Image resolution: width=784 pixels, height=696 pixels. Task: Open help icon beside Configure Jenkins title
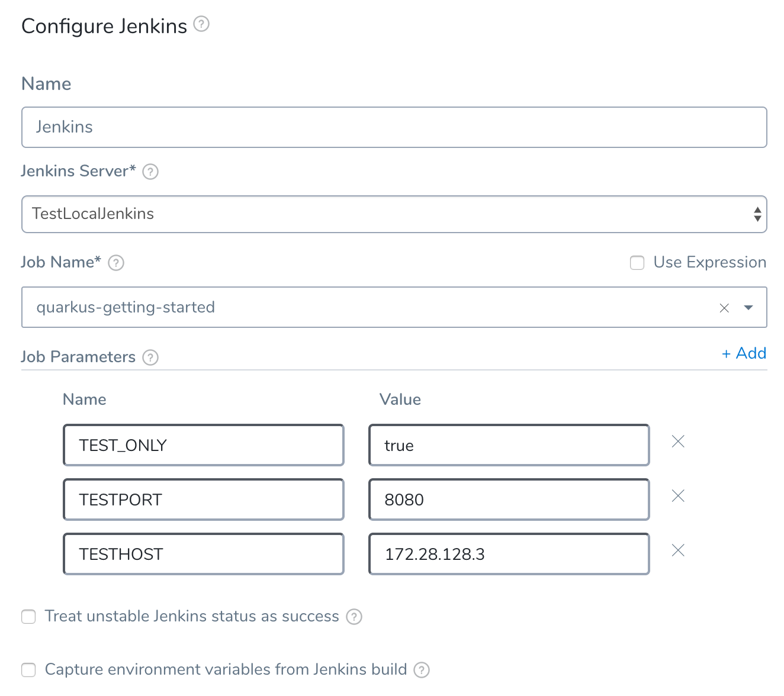pyautogui.click(x=201, y=24)
